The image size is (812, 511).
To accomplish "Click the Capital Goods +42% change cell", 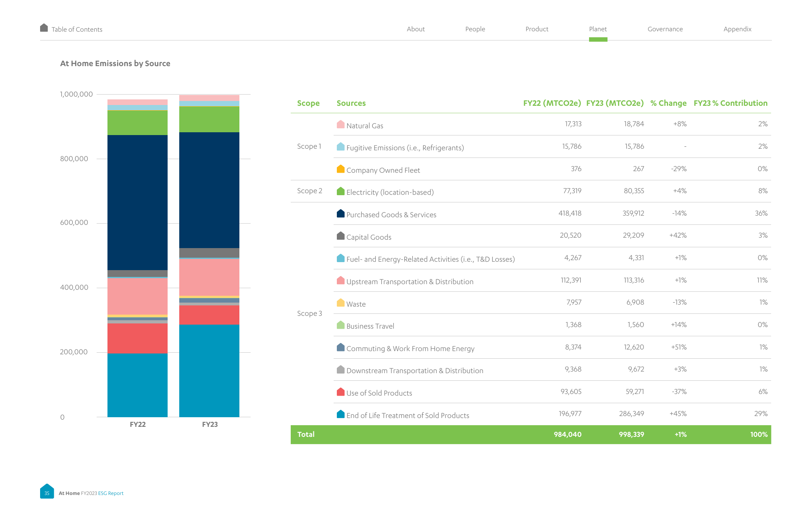I will click(678, 235).
